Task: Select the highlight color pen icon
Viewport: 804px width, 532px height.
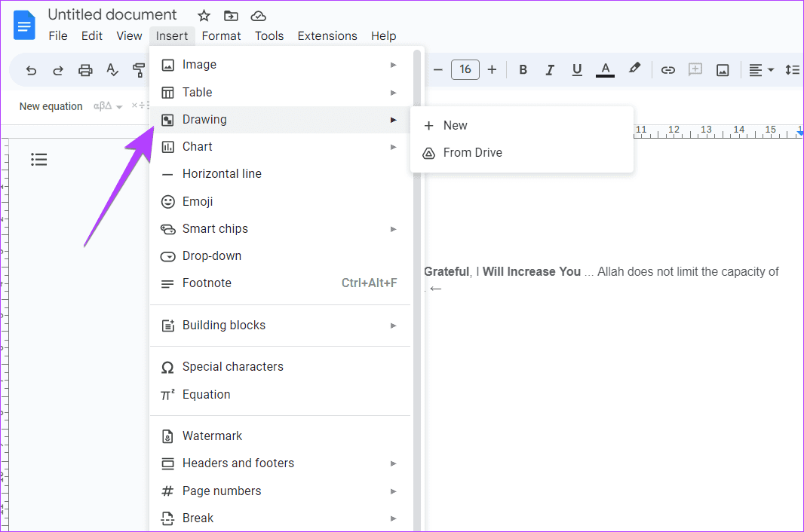Action: [634, 69]
